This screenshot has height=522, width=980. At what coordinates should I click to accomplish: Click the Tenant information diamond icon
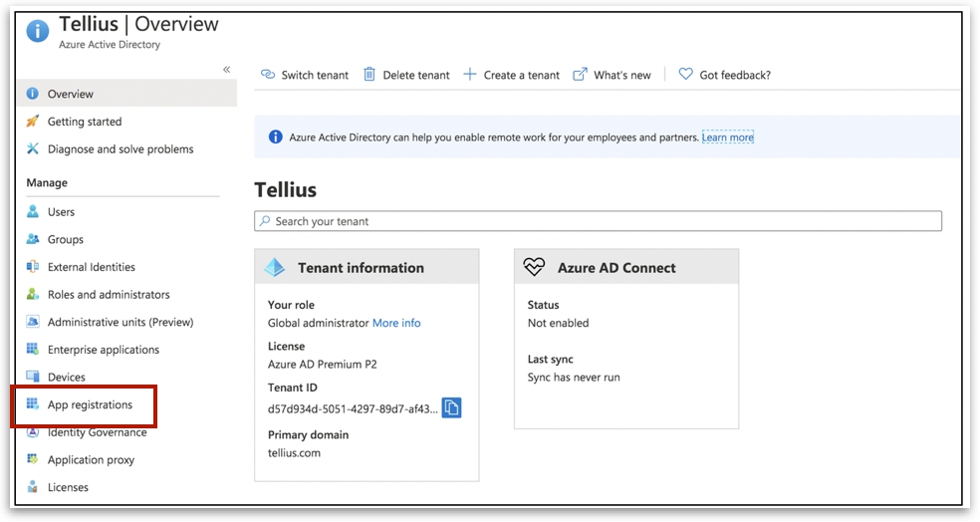[x=274, y=267]
